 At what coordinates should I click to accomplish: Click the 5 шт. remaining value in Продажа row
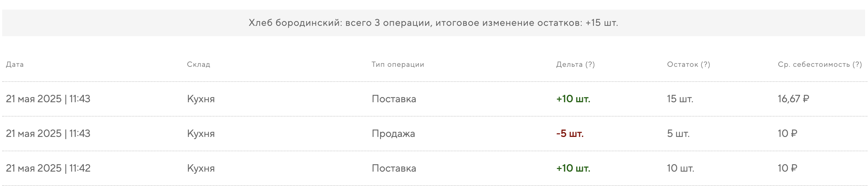point(678,134)
